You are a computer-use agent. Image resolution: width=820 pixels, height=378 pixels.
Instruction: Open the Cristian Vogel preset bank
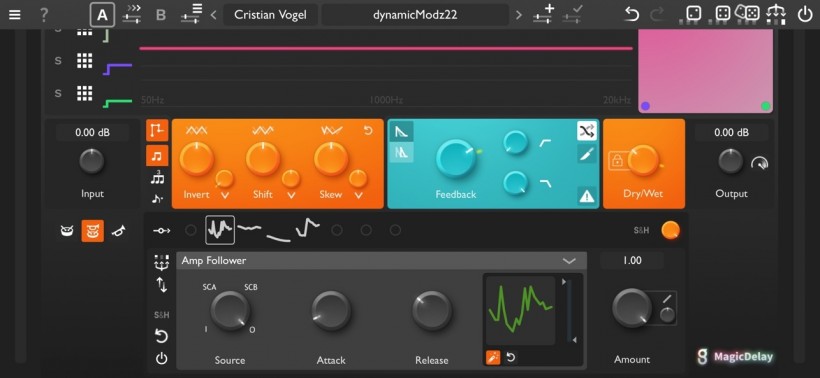point(270,15)
